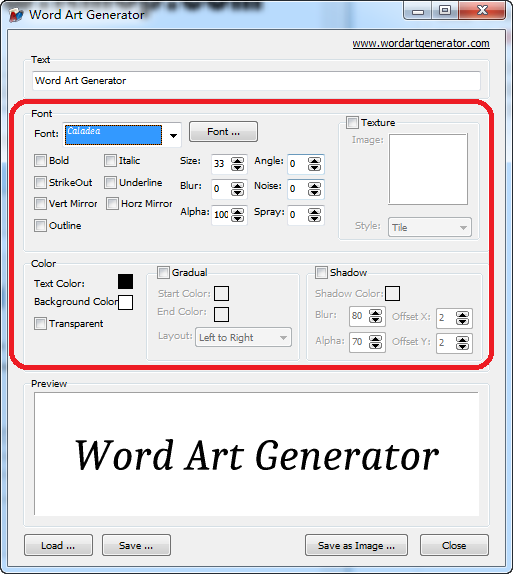Click the texture Image preview box
This screenshot has width=513, height=574.
(428, 169)
